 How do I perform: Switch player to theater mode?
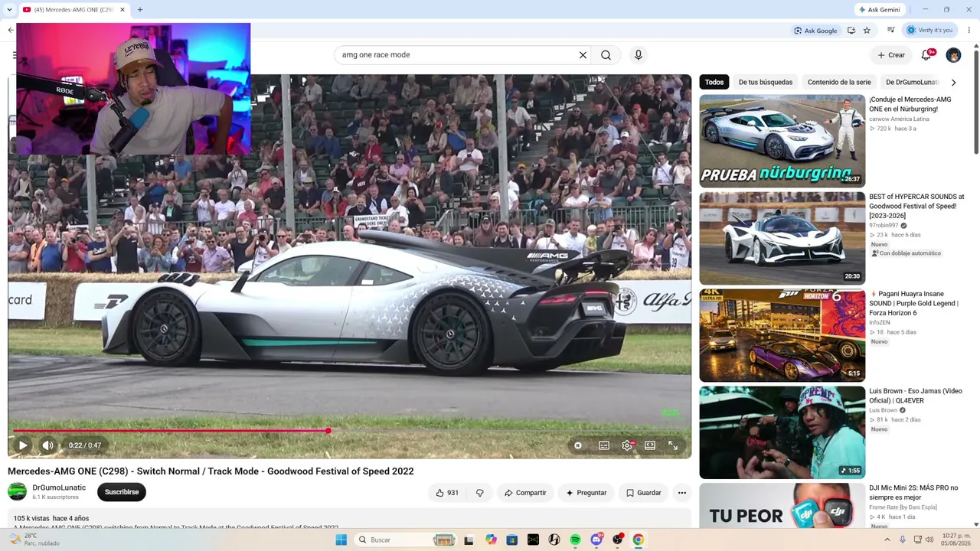[x=650, y=445]
